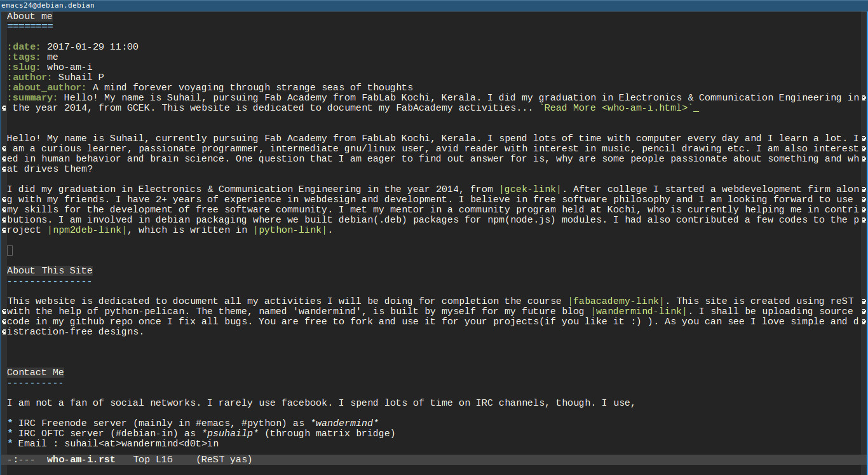
Task: Click the ":tags:" field label
Action: (24, 57)
